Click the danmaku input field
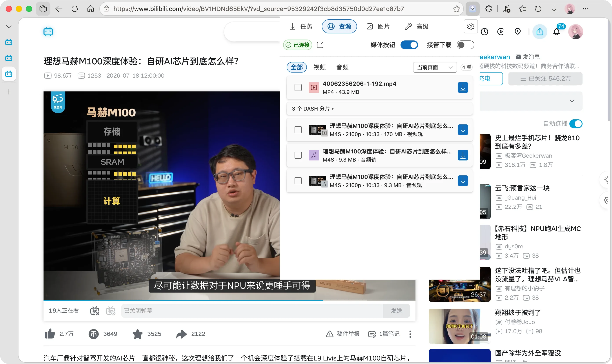This screenshot has width=612, height=364. pyautogui.click(x=252, y=311)
